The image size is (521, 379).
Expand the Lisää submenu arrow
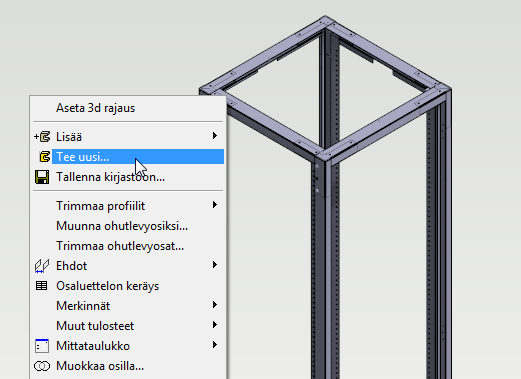coord(215,136)
